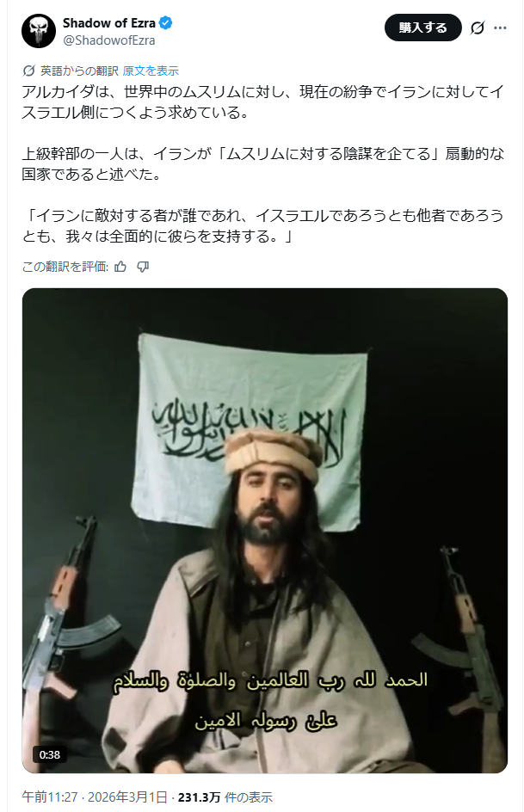Open Grok explain icon beside subscribe button
Viewport: 524px width, 812px height.
click(477, 28)
